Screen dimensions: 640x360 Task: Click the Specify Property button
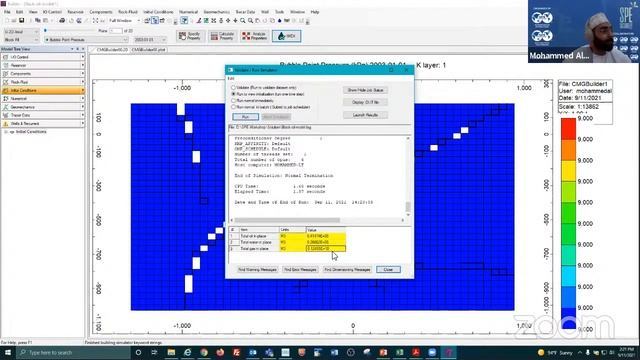(190, 36)
